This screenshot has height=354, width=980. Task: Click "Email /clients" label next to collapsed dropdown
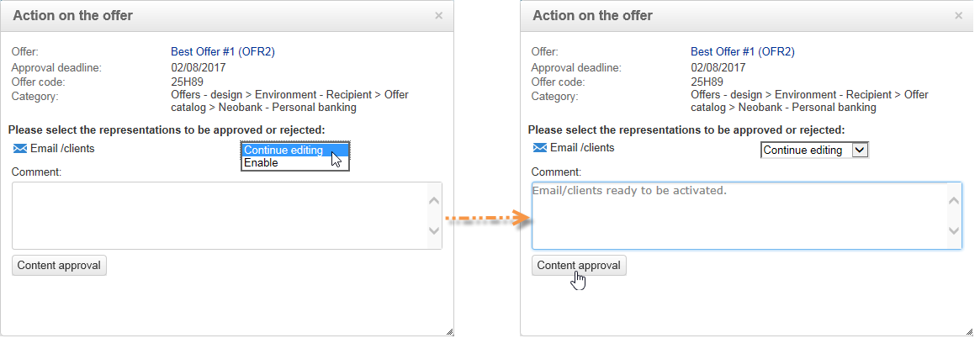pyautogui.click(x=582, y=148)
